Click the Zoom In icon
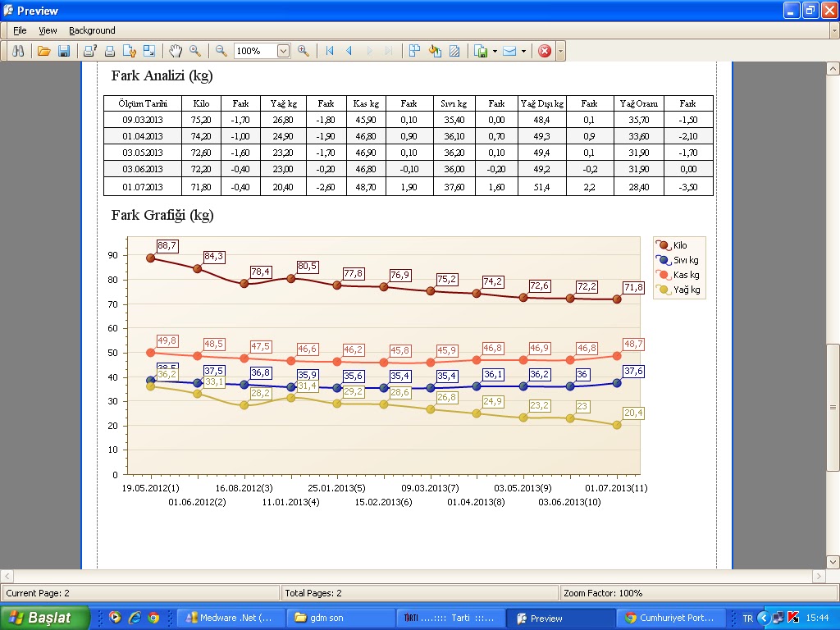Viewport: 840px width, 630px height. 304,51
